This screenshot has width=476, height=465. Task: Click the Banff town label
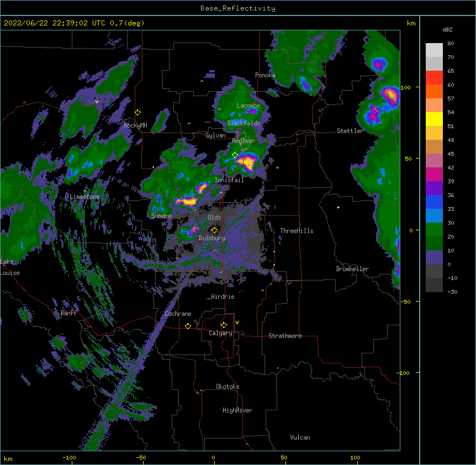click(x=68, y=313)
